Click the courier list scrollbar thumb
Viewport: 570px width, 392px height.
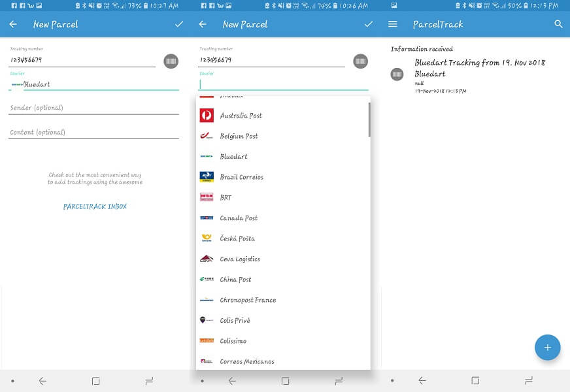[x=369, y=120]
